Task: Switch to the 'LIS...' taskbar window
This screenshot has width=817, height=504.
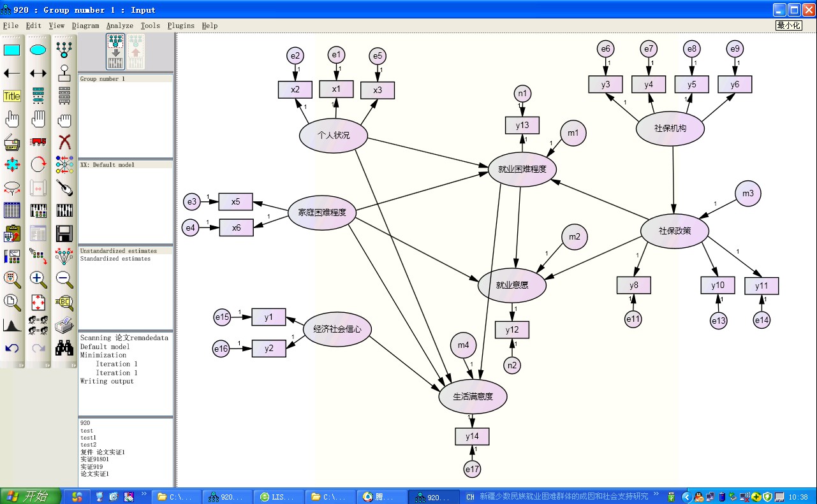Action: tap(277, 497)
